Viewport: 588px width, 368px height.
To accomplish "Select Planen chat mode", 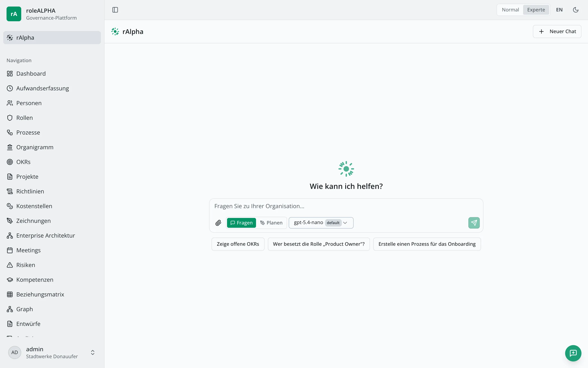I will 271,223.
